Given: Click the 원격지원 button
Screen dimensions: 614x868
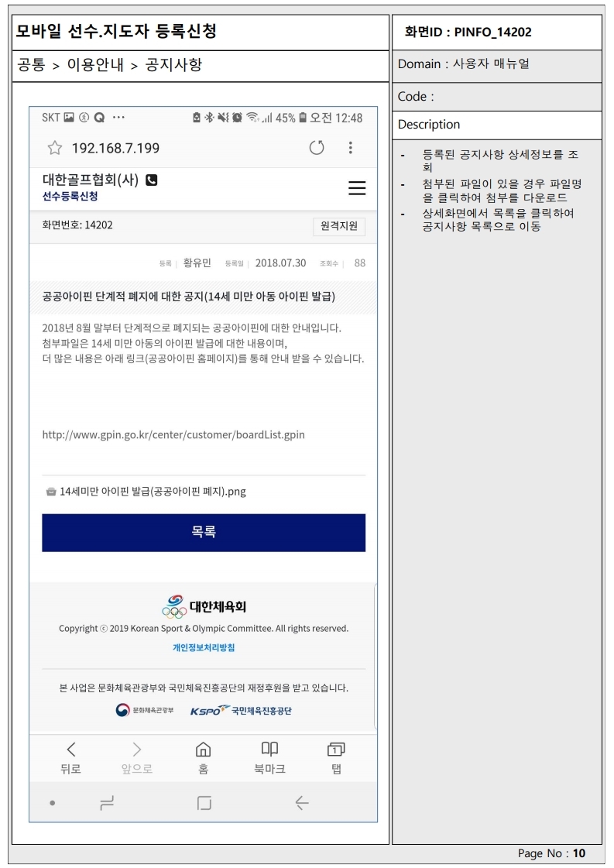Looking at the screenshot, I should (339, 226).
